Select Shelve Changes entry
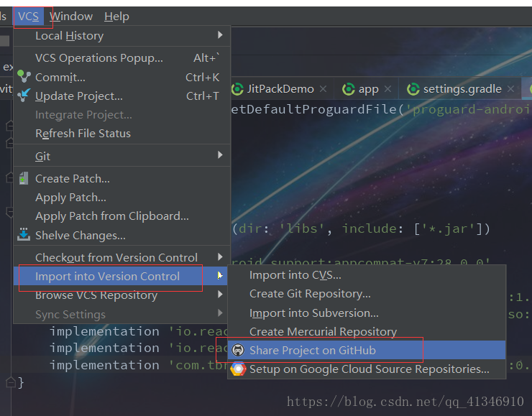The image size is (532, 416). click(121, 235)
